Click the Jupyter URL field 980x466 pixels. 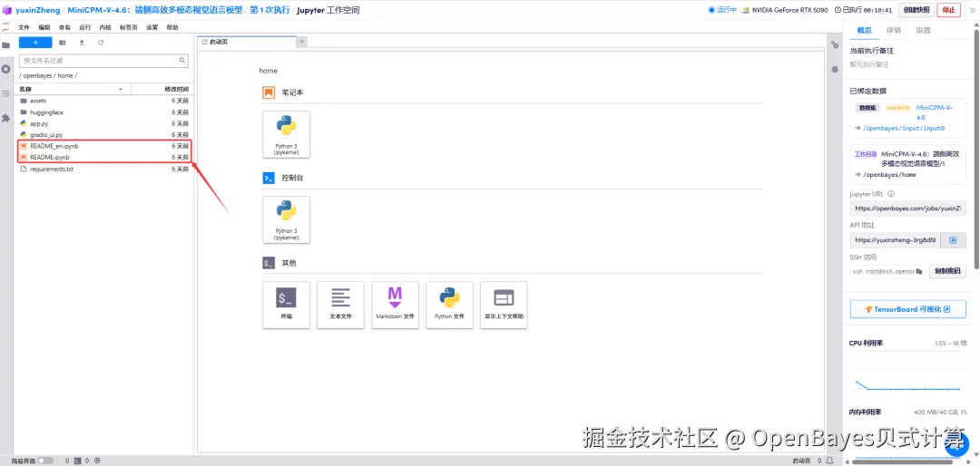coord(907,208)
